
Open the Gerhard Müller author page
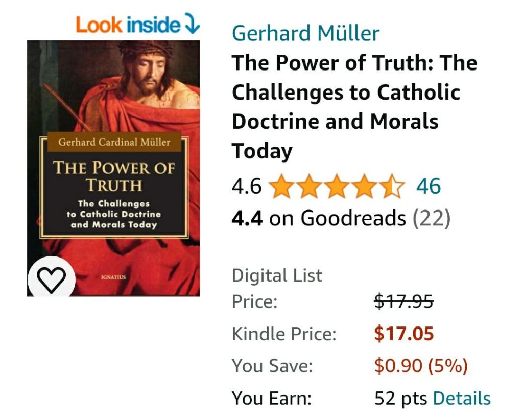coord(305,33)
